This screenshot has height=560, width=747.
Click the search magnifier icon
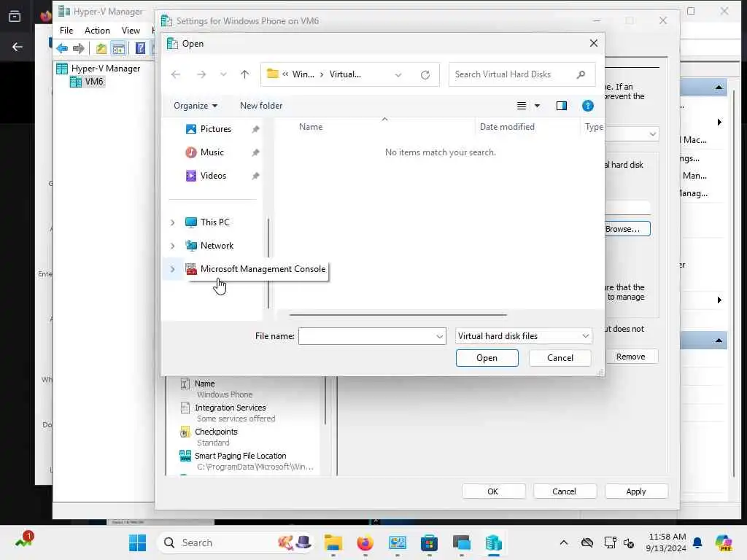(x=581, y=74)
